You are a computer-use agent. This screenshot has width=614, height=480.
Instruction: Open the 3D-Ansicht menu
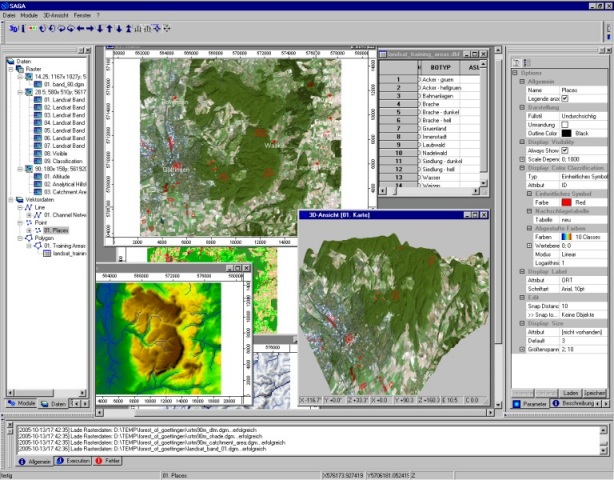click(56, 15)
